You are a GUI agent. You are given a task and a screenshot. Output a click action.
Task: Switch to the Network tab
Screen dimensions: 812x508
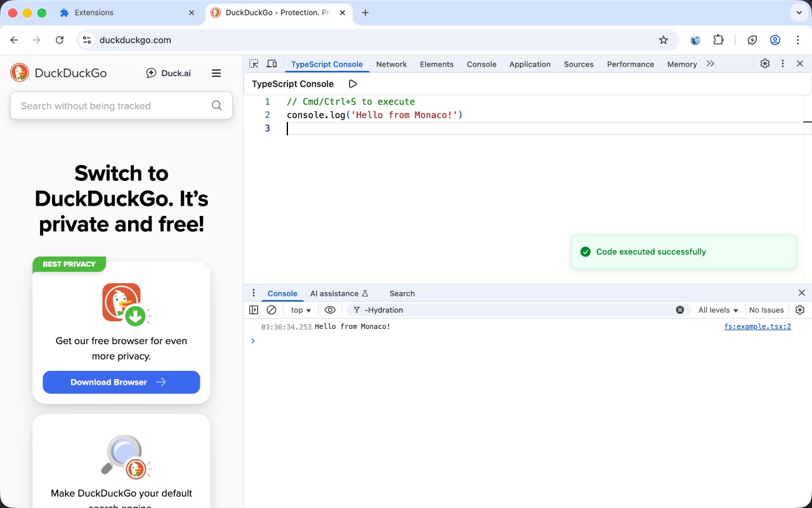(x=391, y=64)
